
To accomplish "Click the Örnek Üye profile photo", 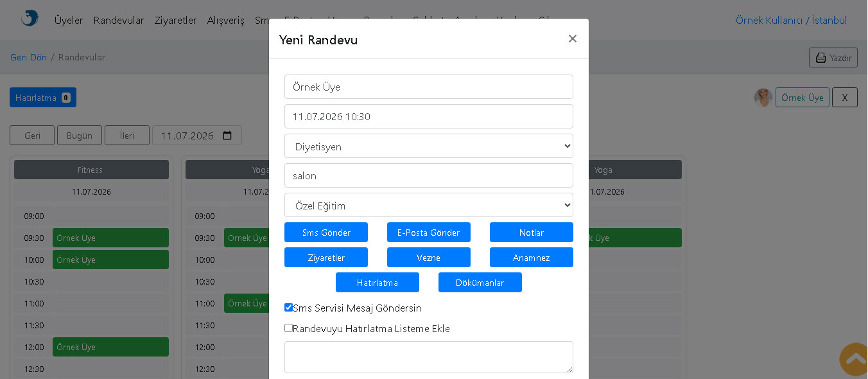I will pos(763,98).
